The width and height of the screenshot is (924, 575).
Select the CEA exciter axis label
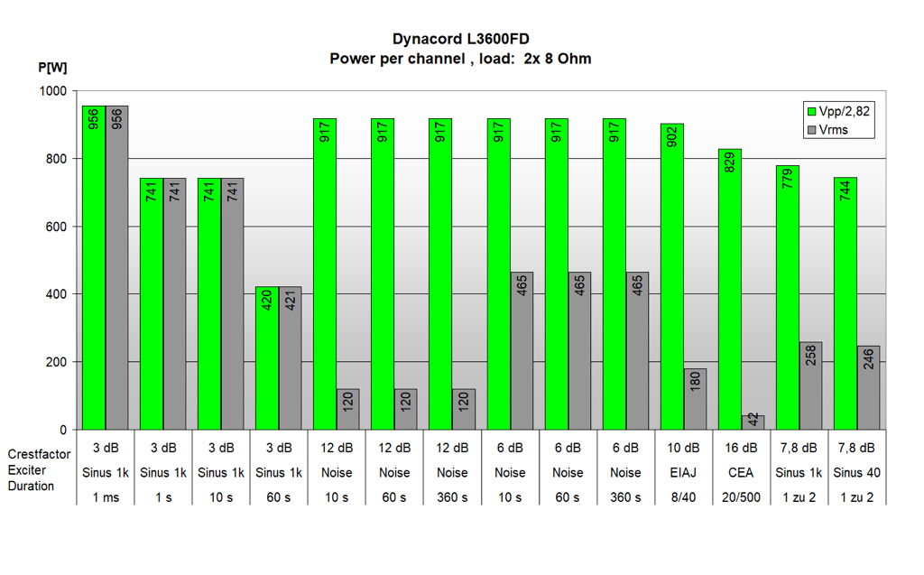[x=741, y=472]
